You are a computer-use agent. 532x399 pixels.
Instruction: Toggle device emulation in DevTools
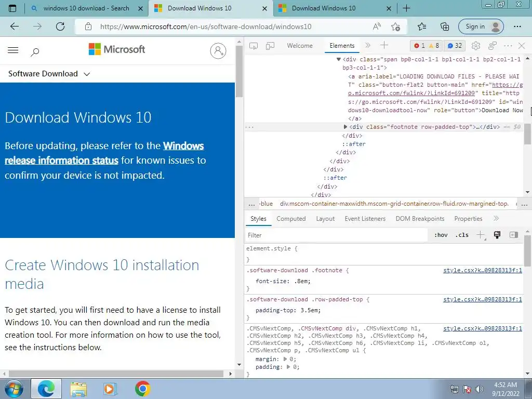click(270, 46)
